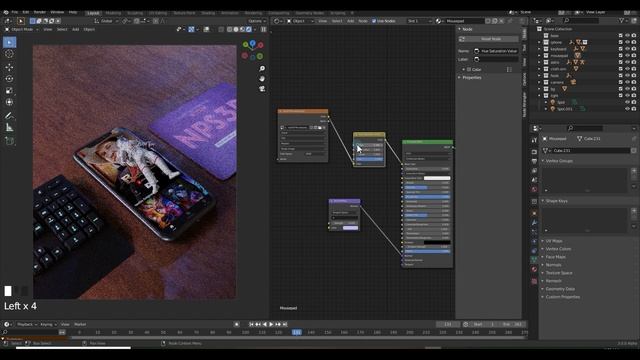Click the outliner filter funnel icon
This screenshot has height=360, width=640.
tap(622, 20)
